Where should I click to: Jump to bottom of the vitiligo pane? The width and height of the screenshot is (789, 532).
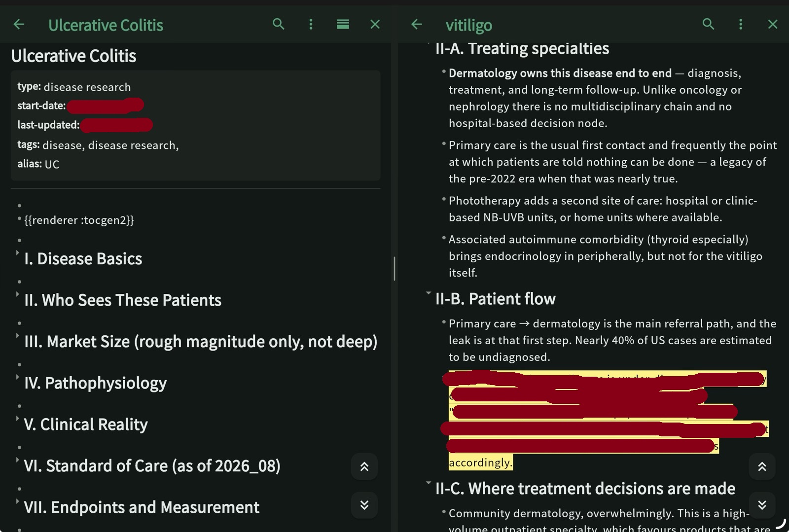[762, 505]
